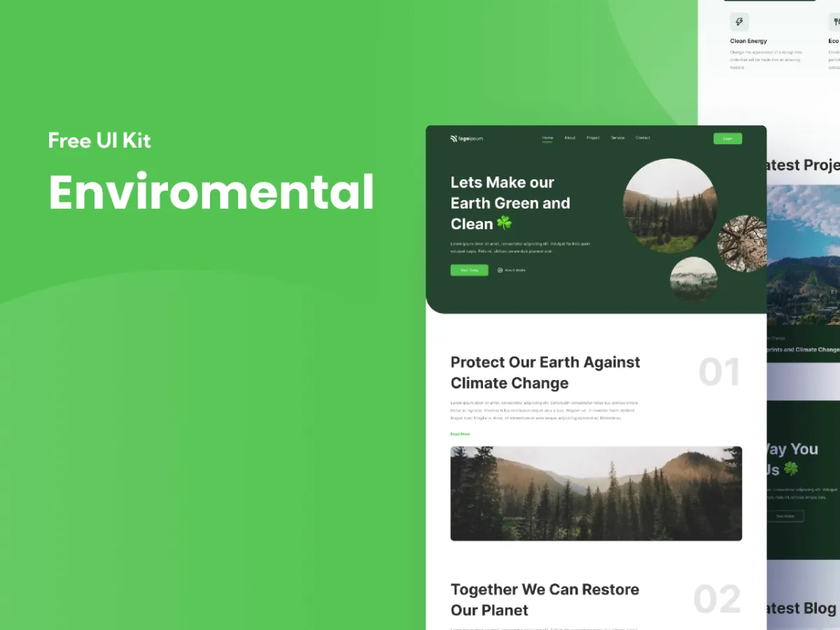The height and width of the screenshot is (630, 840).
Task: Click the Eco feature plant icon
Action: tap(836, 22)
